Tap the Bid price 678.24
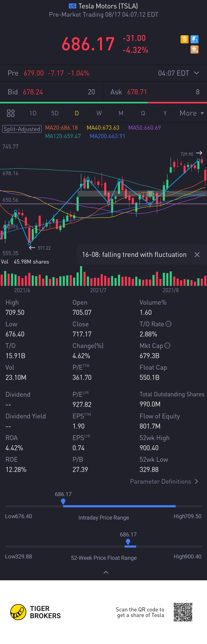 point(33,92)
